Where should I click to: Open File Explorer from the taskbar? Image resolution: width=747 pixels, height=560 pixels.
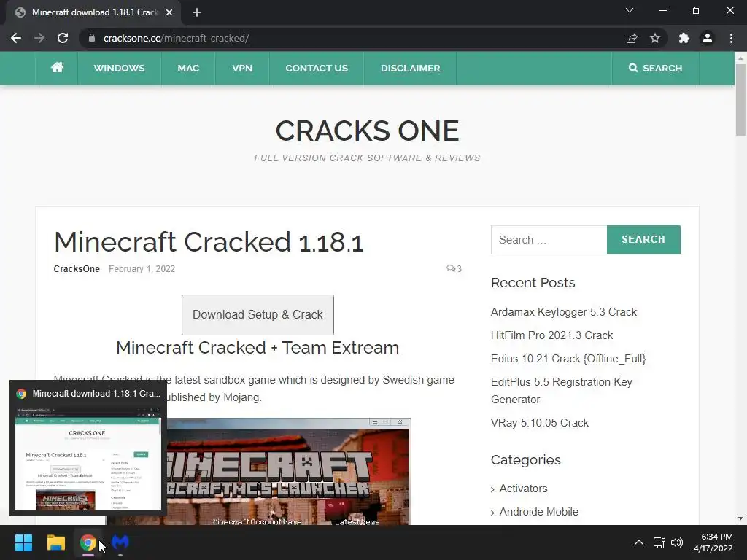coord(55,542)
